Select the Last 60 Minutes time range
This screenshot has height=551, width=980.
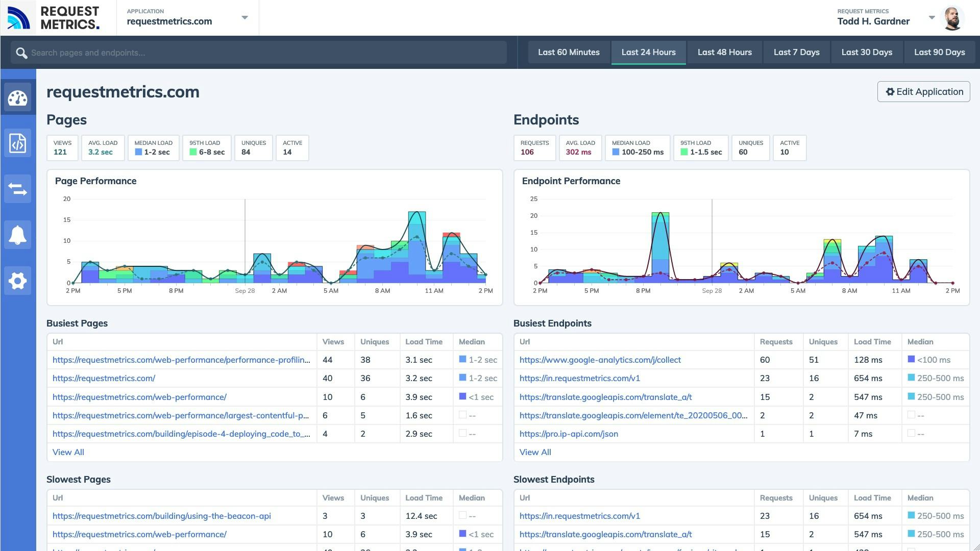[569, 52]
